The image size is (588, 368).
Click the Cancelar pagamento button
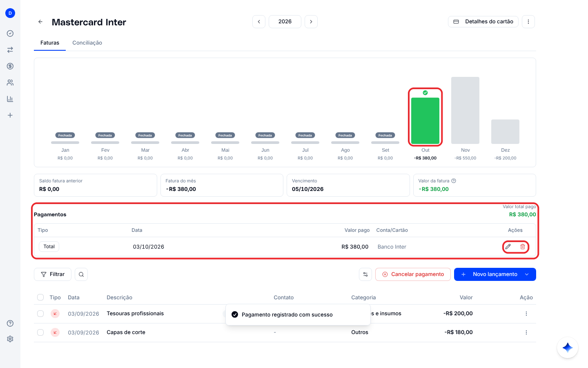click(413, 274)
